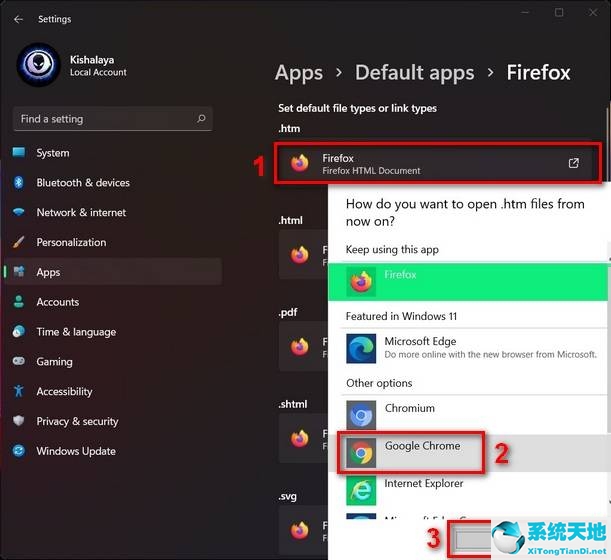Open the System settings category

pyautogui.click(x=52, y=153)
